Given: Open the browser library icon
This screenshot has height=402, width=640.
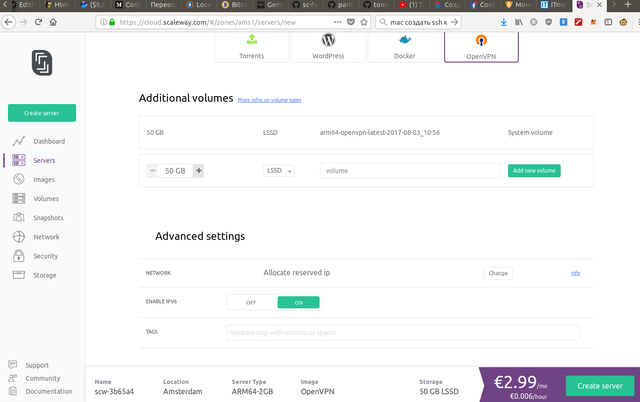Looking at the screenshot, I should pos(519,22).
